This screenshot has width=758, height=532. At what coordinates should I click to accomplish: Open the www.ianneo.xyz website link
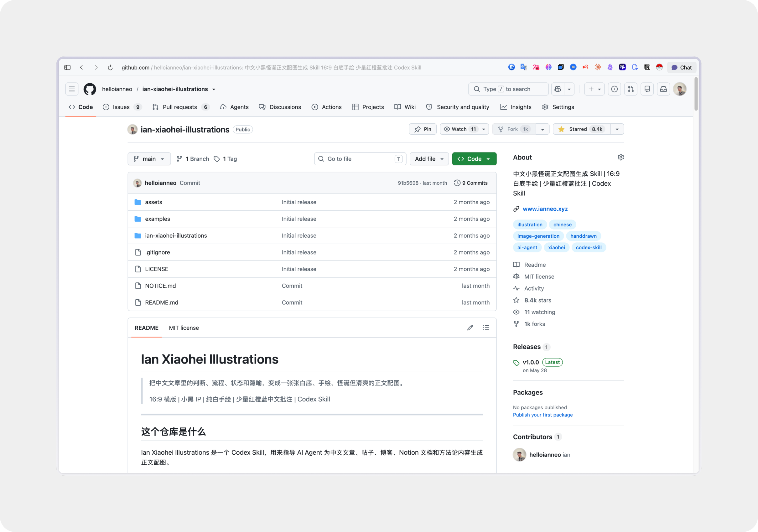tap(545, 209)
